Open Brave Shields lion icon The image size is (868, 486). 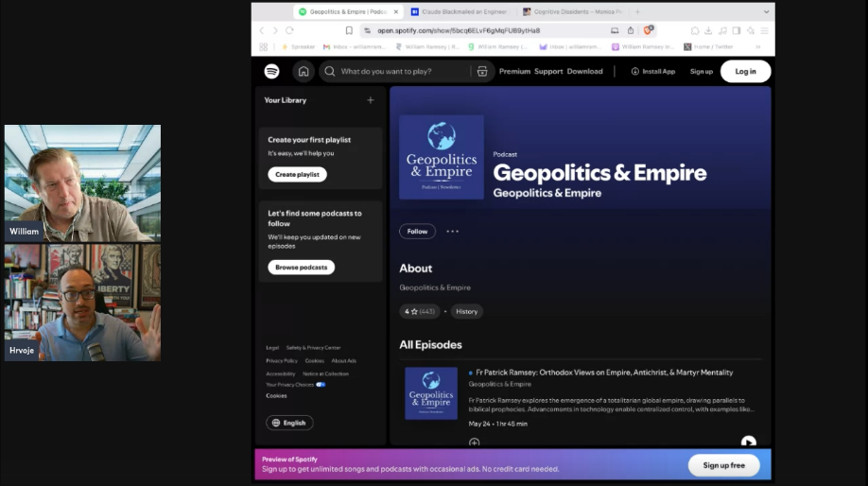647,30
